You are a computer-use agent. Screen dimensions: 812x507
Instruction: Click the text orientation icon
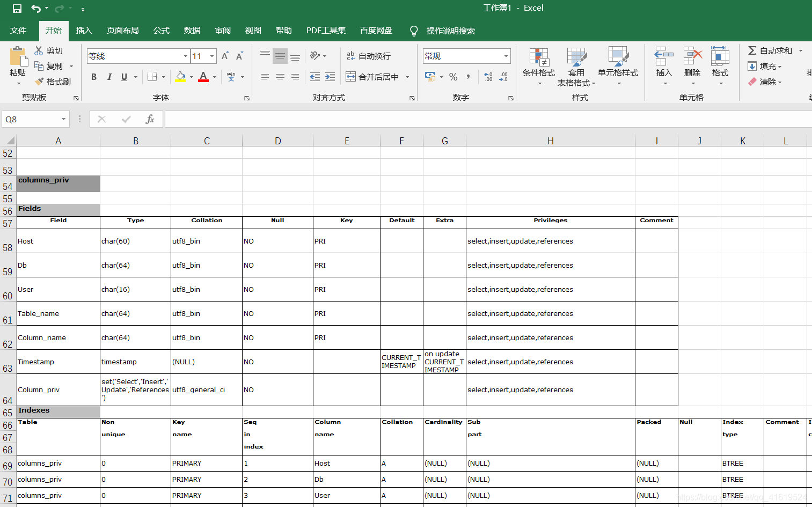pyautogui.click(x=315, y=56)
